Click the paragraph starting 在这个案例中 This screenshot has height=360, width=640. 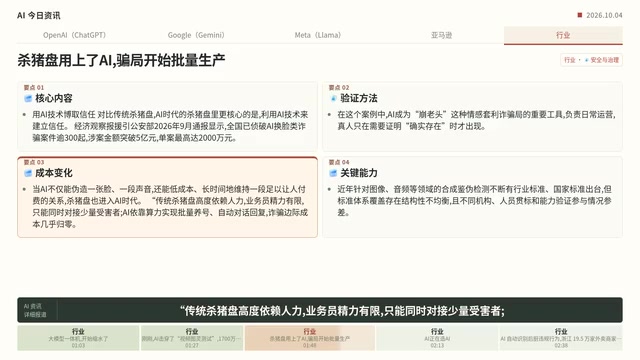point(476,120)
